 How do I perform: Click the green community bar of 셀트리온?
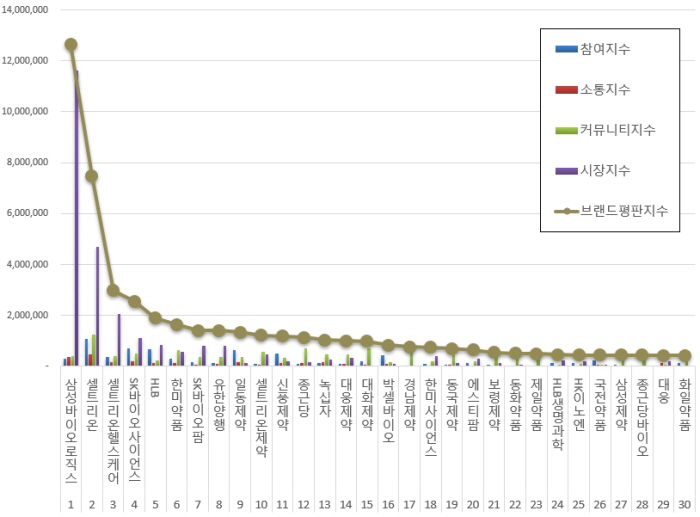click(x=94, y=350)
